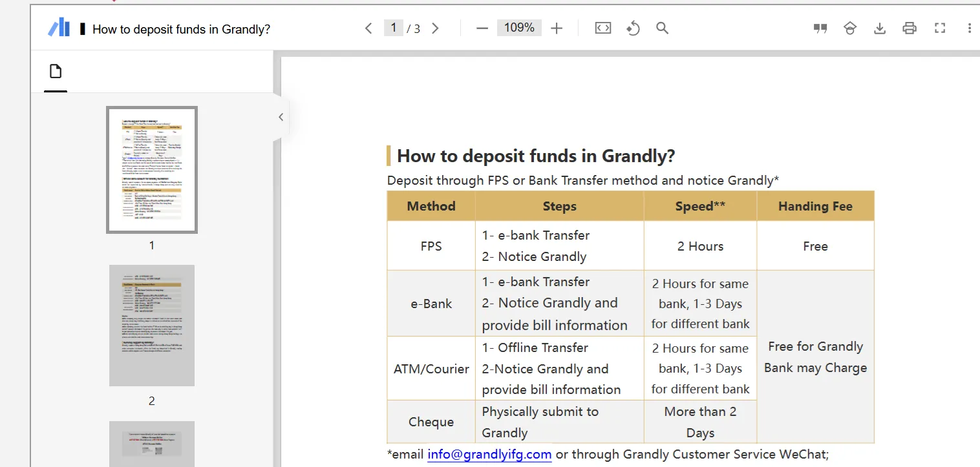
Task: Click the document title 'How to deposit funds in Grandly?'
Action: click(182, 29)
